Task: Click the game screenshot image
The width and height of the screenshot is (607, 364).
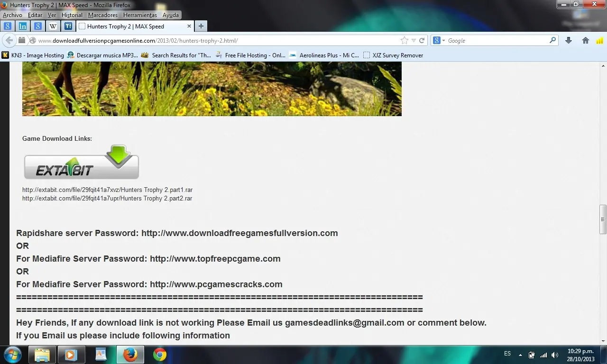Action: pyautogui.click(x=212, y=89)
